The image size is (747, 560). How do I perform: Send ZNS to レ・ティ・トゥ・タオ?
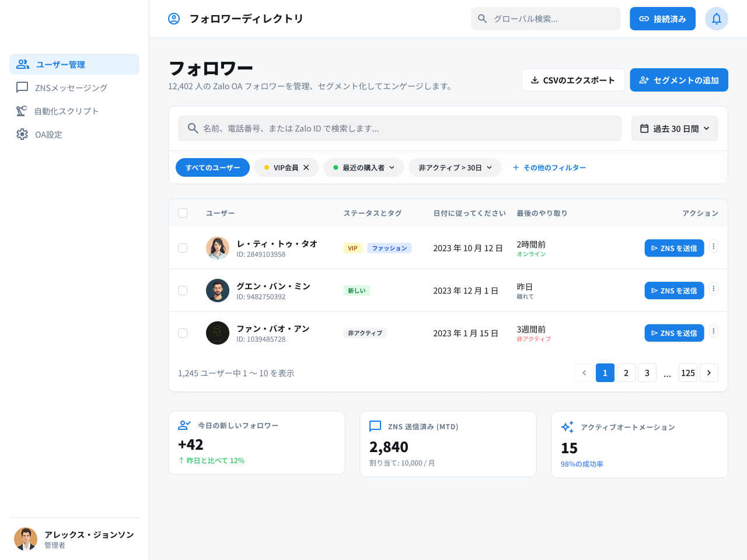tap(674, 248)
